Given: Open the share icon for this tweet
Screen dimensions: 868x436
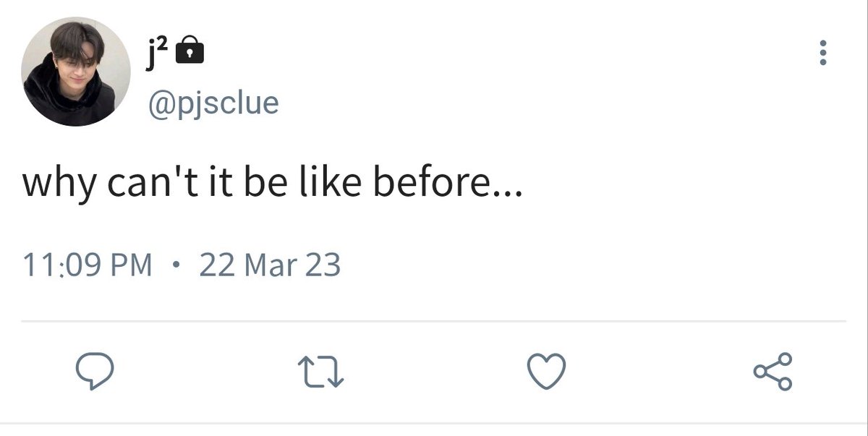Looking at the screenshot, I should click(x=773, y=373).
